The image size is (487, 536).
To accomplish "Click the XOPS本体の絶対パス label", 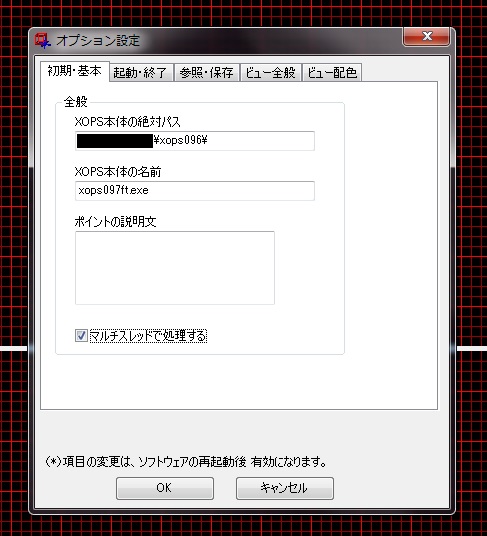I will pyautogui.click(x=127, y=122).
